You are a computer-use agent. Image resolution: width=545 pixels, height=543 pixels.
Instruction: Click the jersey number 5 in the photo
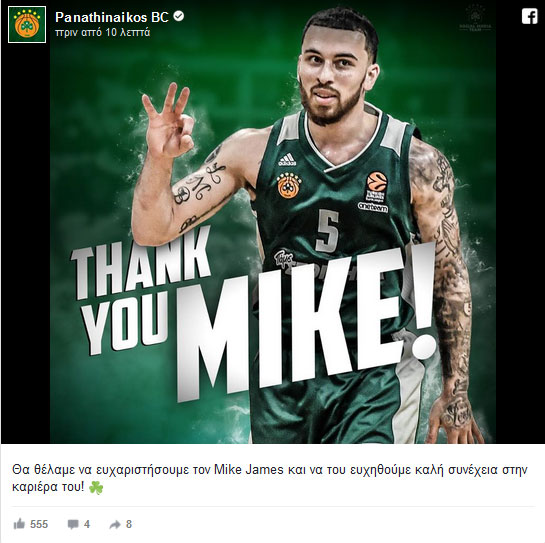(x=327, y=230)
